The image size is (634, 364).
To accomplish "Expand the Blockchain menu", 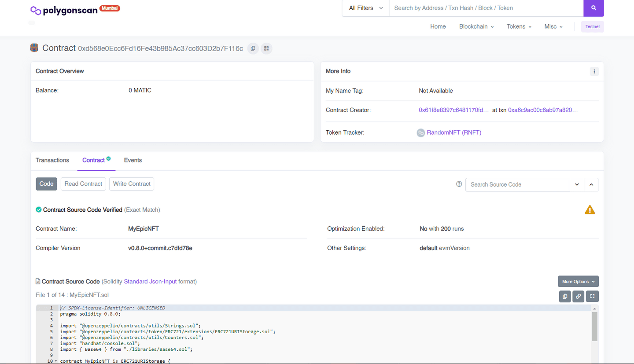I will 476,26.
